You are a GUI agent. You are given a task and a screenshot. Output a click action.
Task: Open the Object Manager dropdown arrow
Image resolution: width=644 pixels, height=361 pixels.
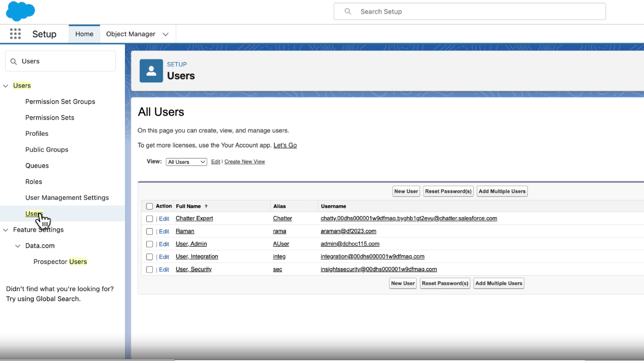(x=166, y=33)
